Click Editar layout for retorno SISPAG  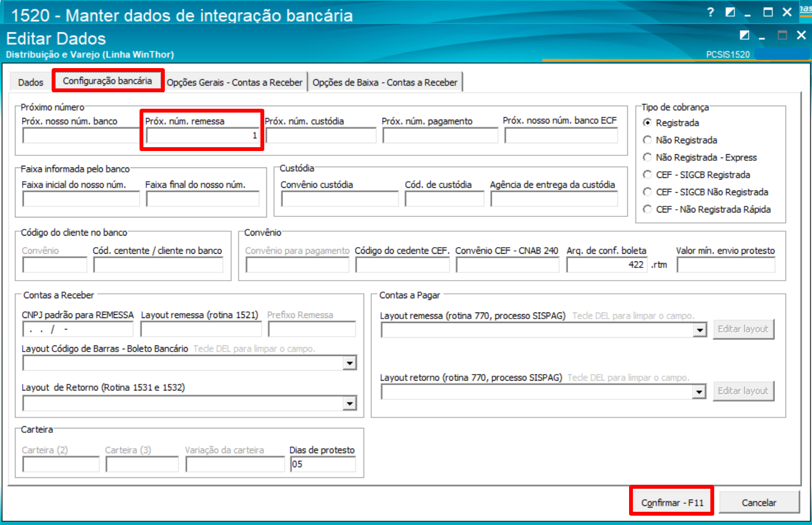coord(743,390)
